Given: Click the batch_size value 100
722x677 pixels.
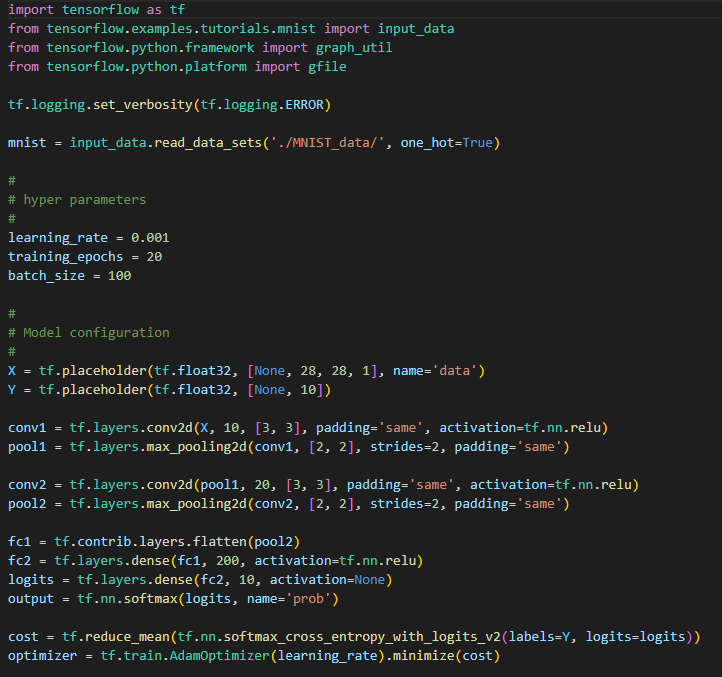Looking at the screenshot, I should [120, 275].
